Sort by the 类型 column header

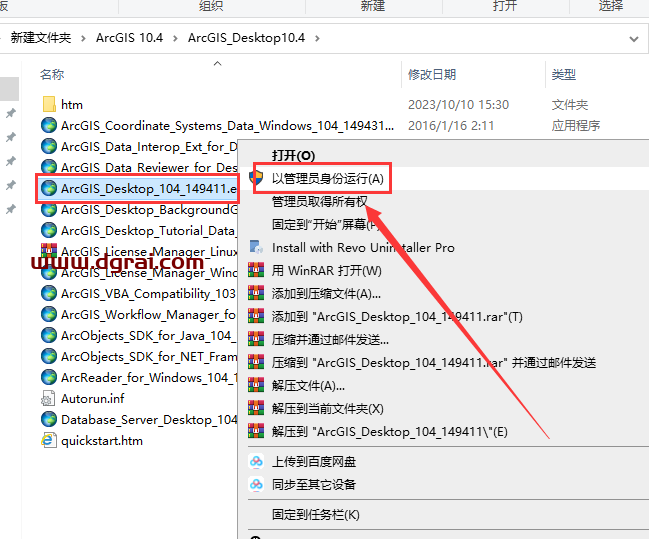(564, 75)
